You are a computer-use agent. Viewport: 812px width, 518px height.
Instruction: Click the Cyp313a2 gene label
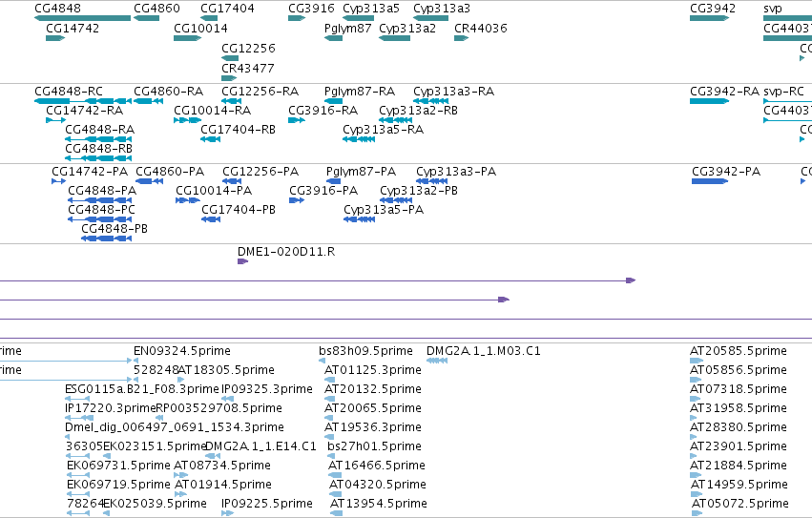tap(407, 28)
